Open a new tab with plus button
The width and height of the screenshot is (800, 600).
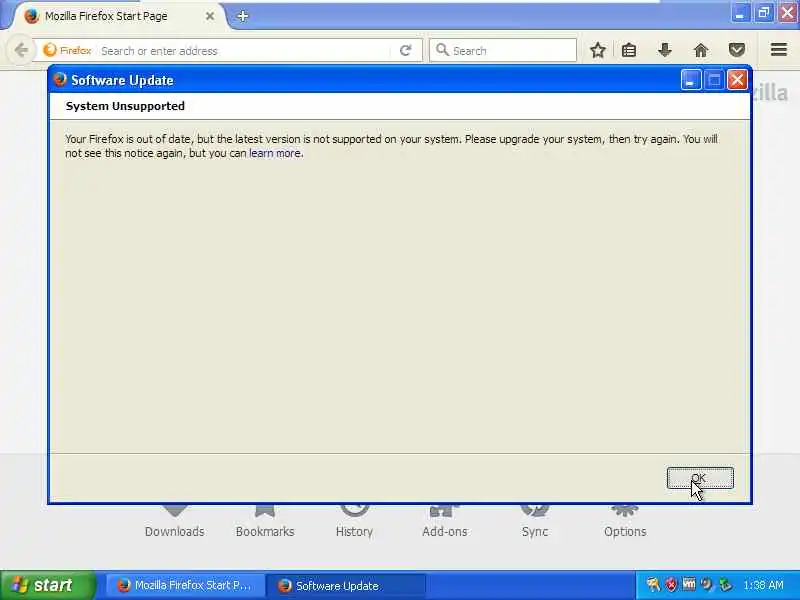(243, 16)
